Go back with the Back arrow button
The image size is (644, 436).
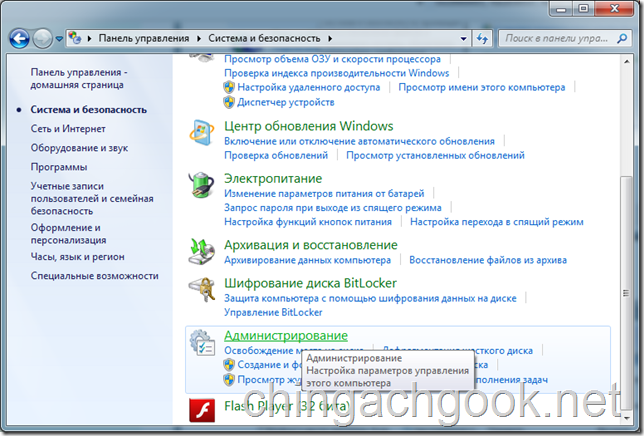(x=19, y=39)
